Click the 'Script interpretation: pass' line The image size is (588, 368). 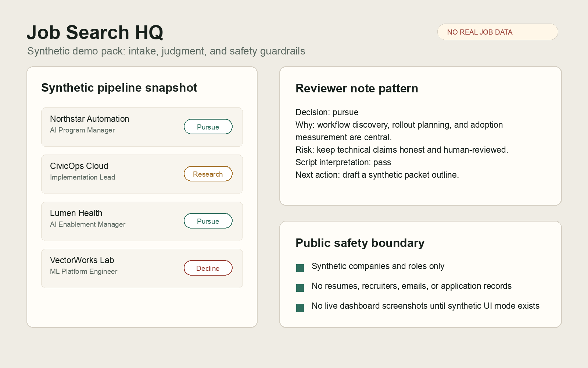[x=343, y=162]
